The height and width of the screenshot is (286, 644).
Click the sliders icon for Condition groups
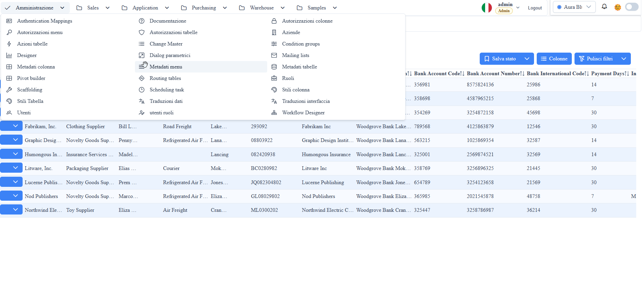274,44
